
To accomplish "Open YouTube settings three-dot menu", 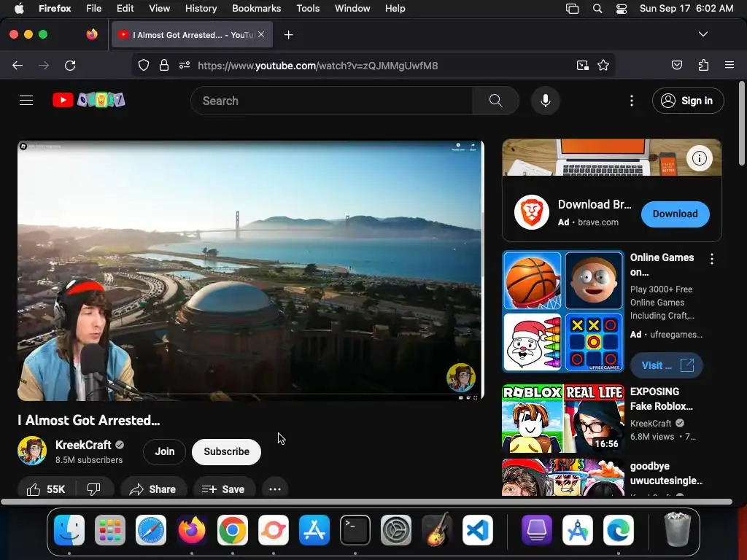I will pos(632,101).
